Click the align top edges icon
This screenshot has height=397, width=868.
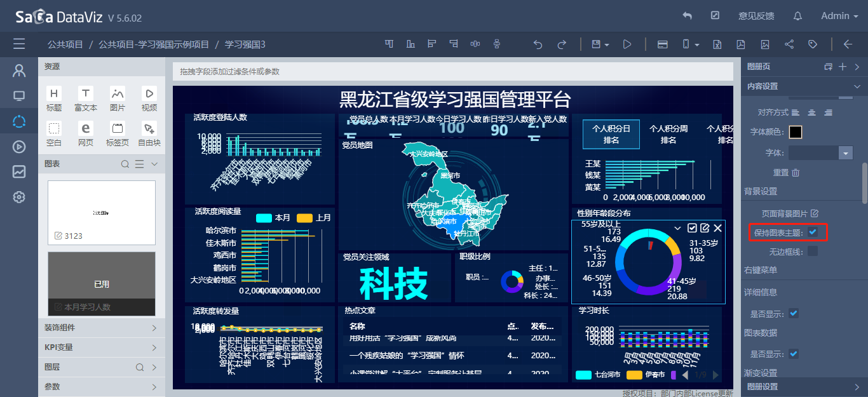coord(390,44)
